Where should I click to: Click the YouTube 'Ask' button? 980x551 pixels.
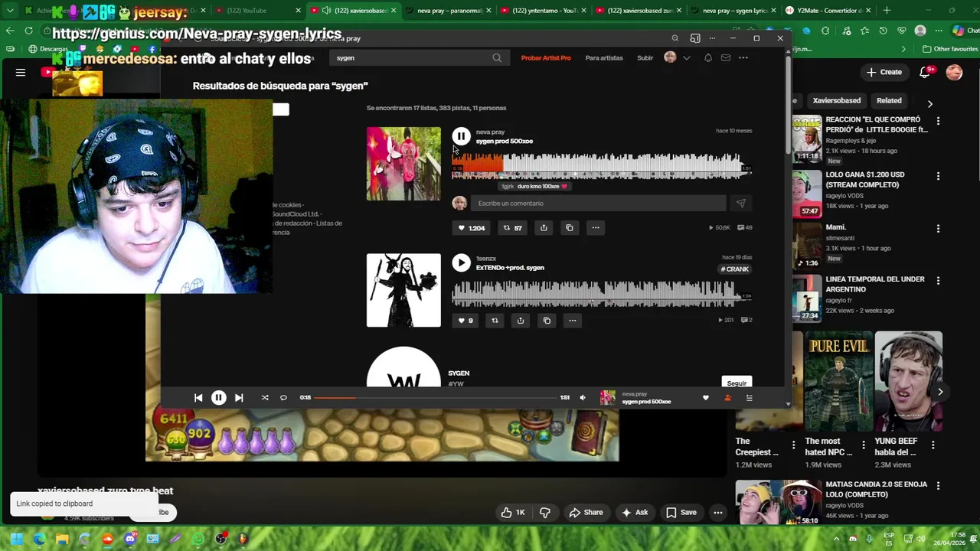(635, 513)
